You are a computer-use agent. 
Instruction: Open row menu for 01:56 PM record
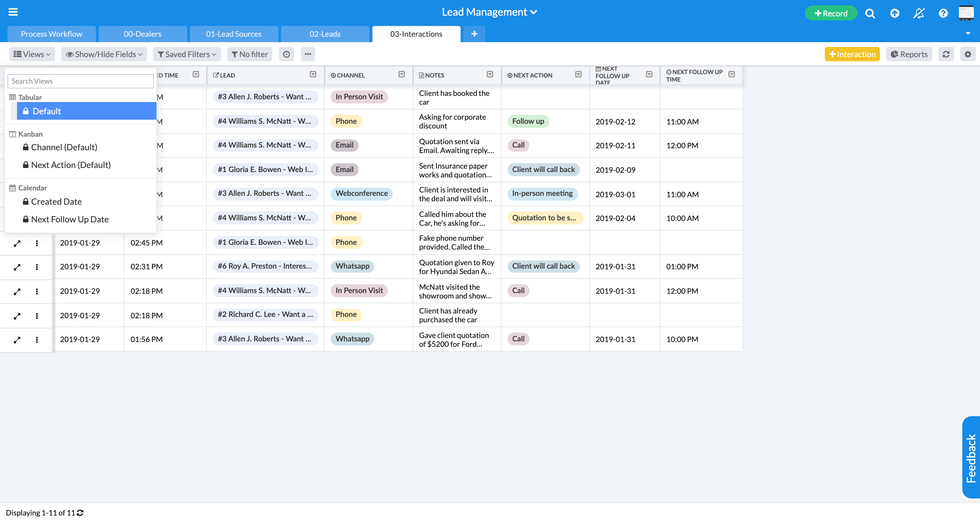37,340
